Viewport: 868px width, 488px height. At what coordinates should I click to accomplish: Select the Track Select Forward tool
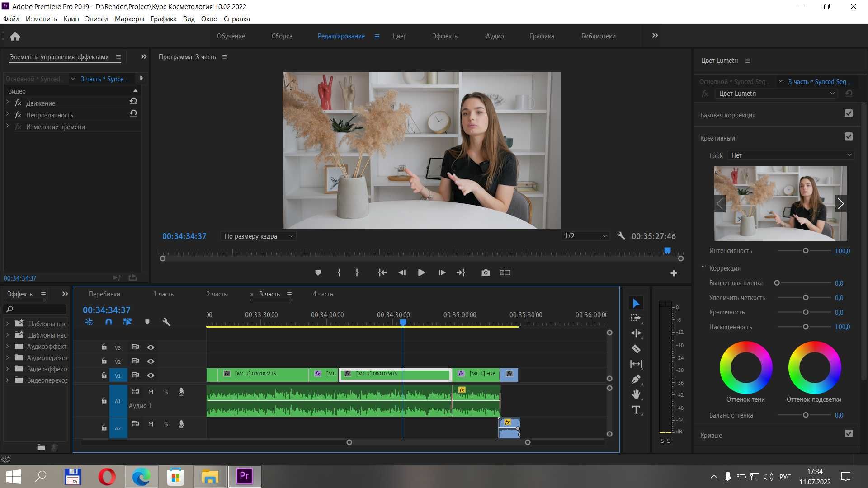[636, 318]
